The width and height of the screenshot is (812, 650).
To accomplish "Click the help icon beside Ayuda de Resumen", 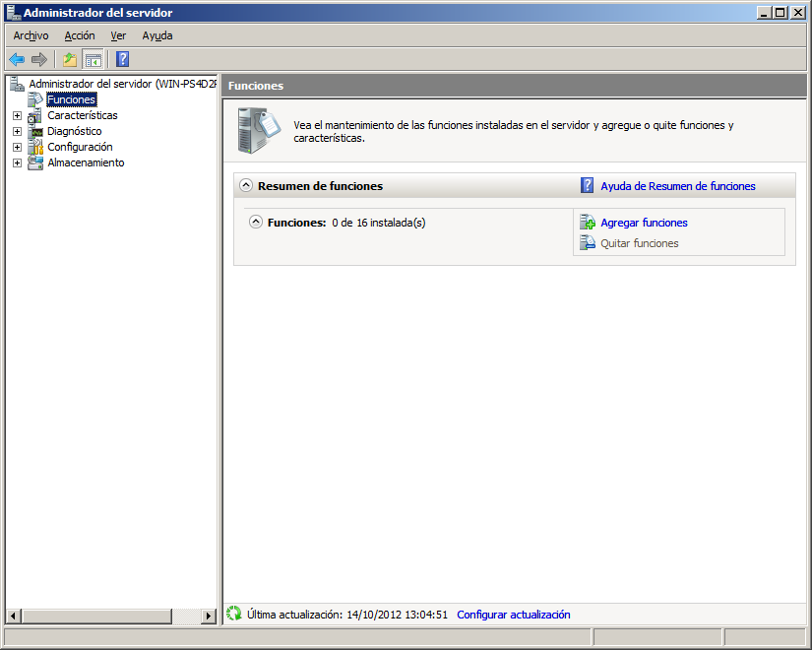I will click(588, 186).
